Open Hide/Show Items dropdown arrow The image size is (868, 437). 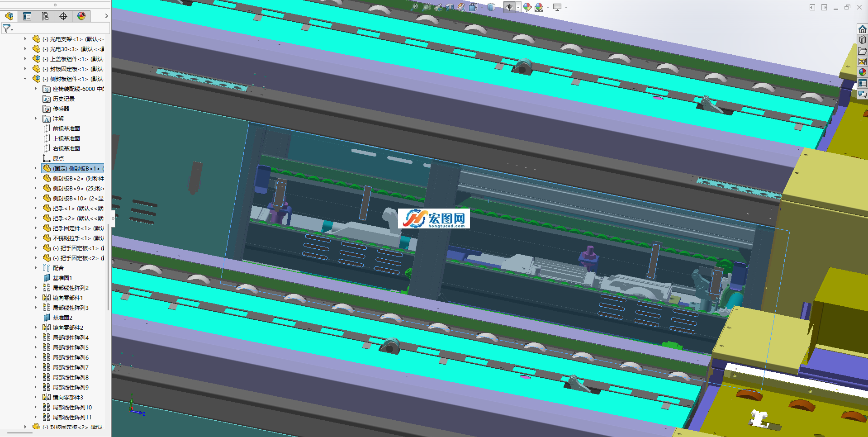[518, 7]
